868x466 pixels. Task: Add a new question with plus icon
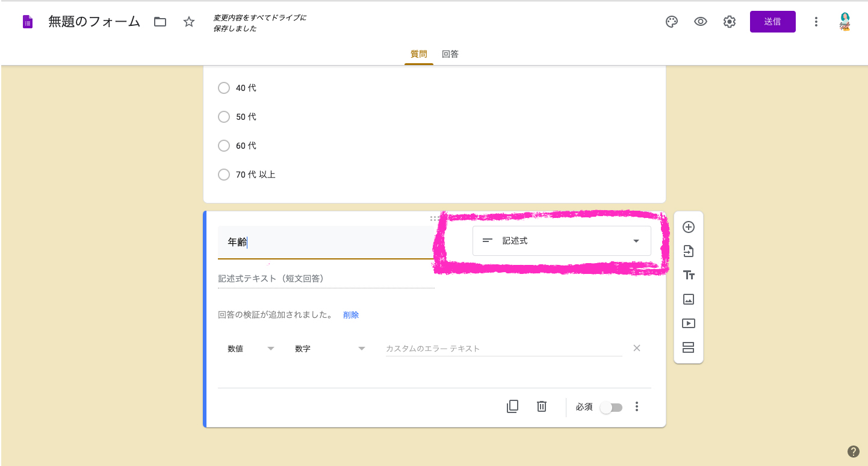pyautogui.click(x=689, y=227)
